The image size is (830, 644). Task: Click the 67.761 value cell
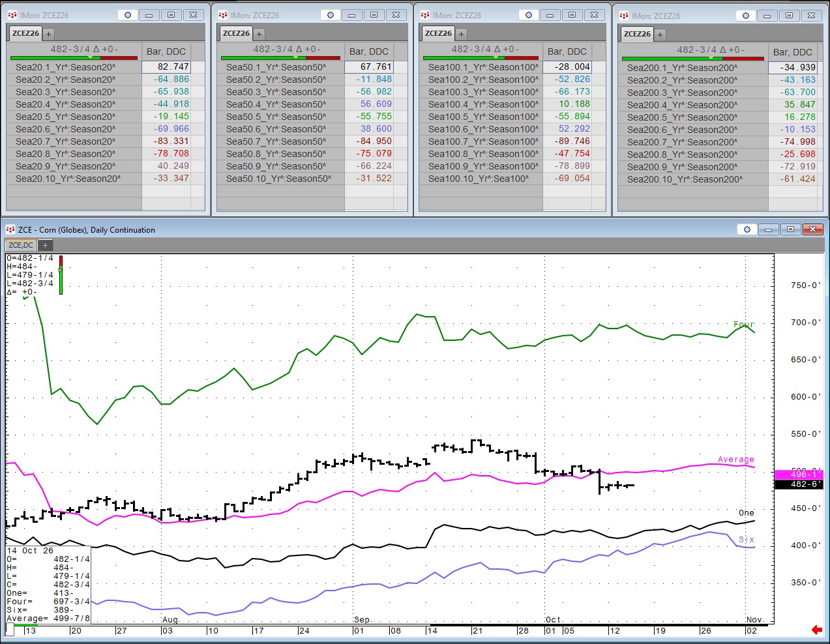(x=368, y=66)
